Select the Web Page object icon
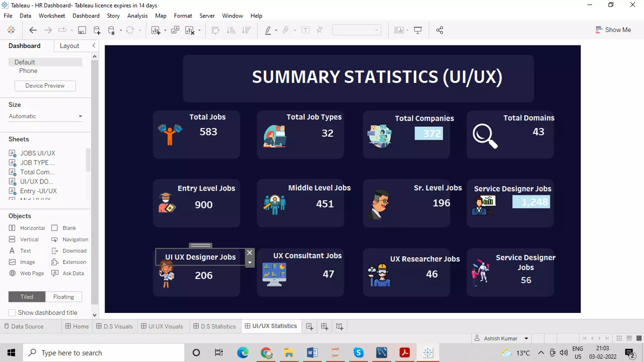 coord(12,273)
